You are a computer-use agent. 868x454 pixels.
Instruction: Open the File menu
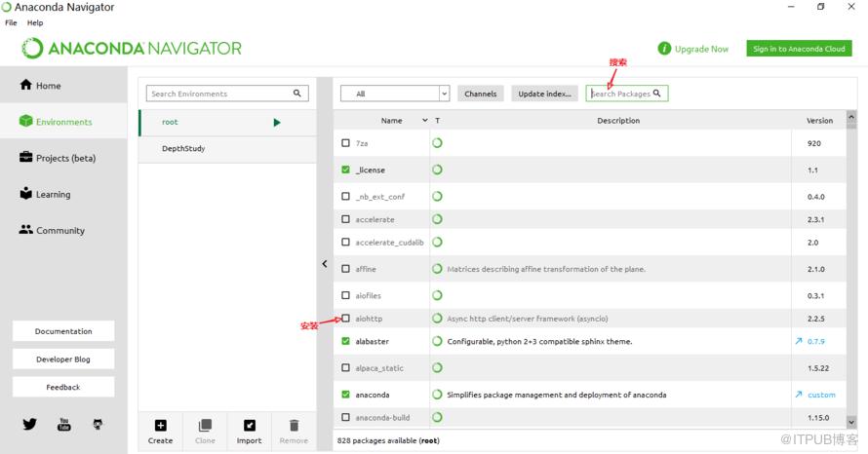[x=11, y=22]
